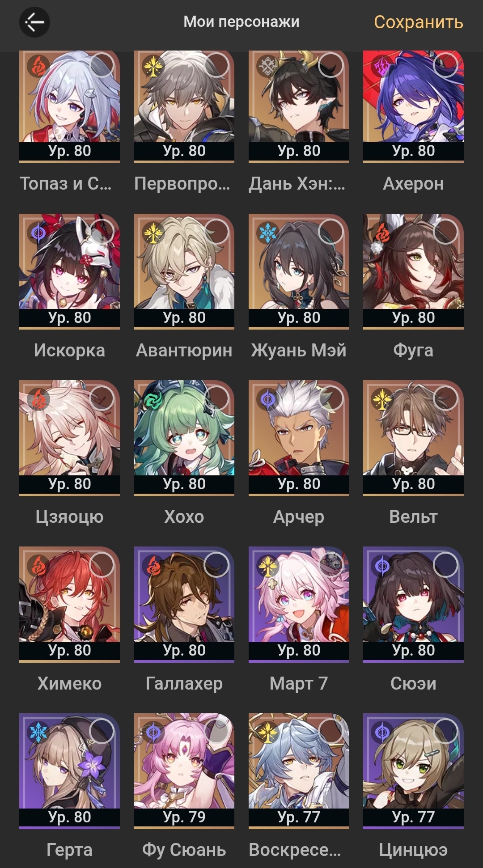Click the Lightning element icon on Ахерон card
The width and height of the screenshot is (483, 868).
click(382, 66)
